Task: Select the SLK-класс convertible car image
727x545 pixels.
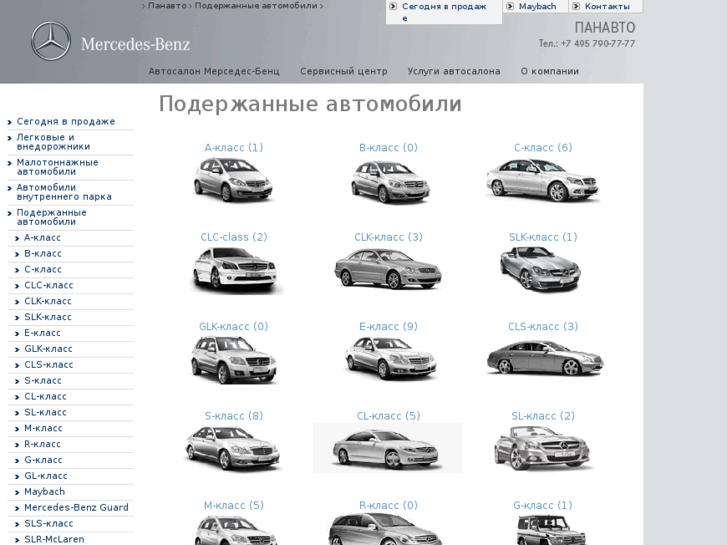Action: click(x=541, y=270)
